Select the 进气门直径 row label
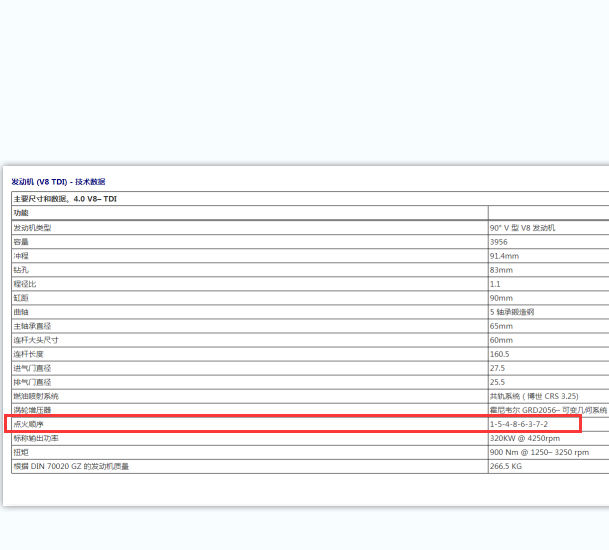Viewport: 609px width, 550px height. point(32,368)
